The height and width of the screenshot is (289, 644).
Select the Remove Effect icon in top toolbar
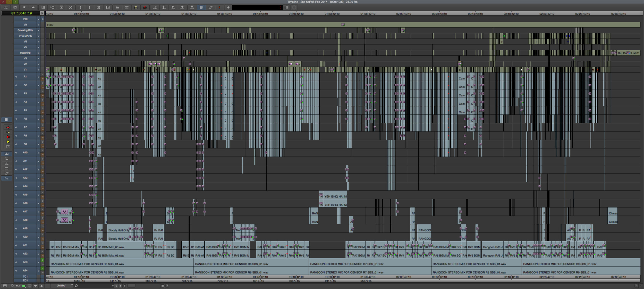click(70, 7)
